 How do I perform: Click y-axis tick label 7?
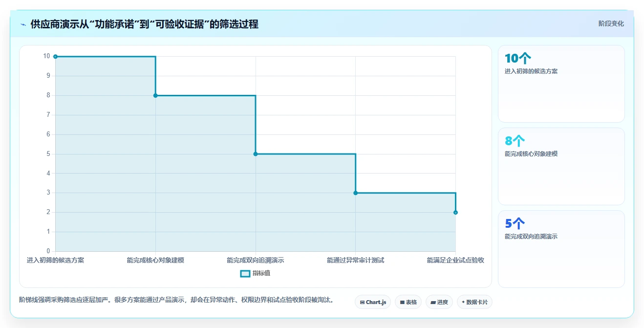pyautogui.click(x=48, y=115)
